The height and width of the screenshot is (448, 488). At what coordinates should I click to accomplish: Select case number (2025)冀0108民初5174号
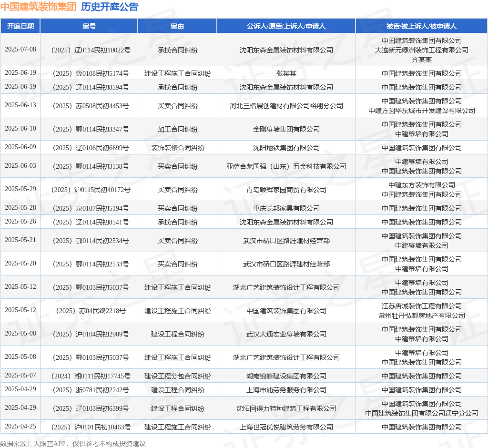[x=91, y=73]
